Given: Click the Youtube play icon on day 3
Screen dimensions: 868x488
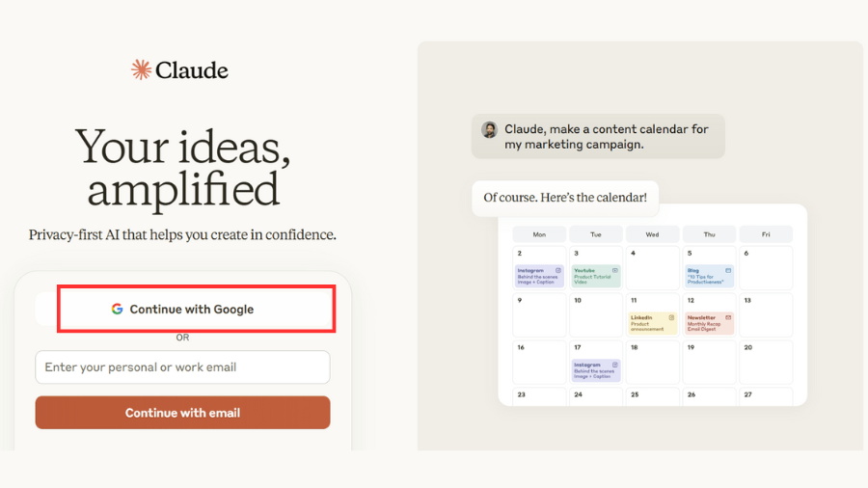Looking at the screenshot, I should [x=616, y=270].
